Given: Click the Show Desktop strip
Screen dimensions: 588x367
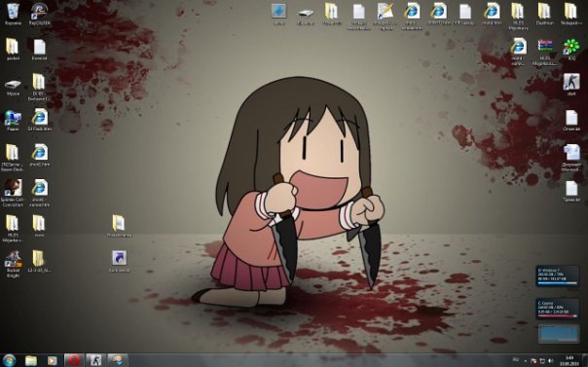Looking at the screenshot, I should 585,360.
